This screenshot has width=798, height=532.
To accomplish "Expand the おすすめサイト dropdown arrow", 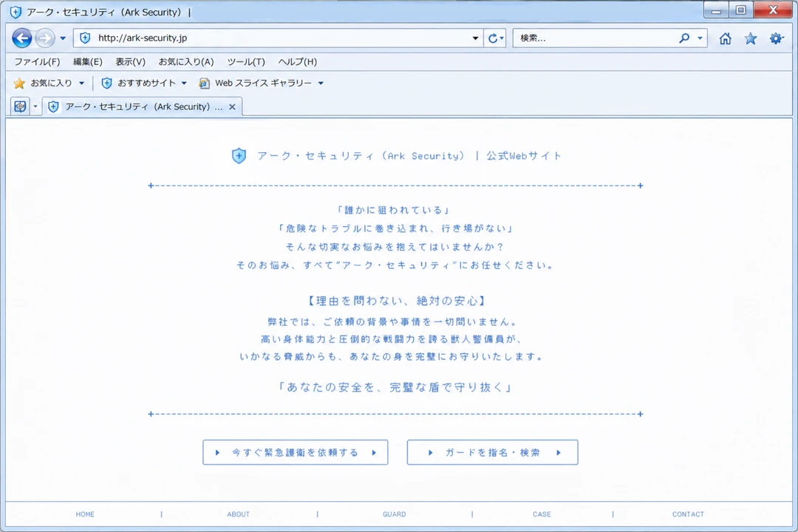I will [184, 83].
